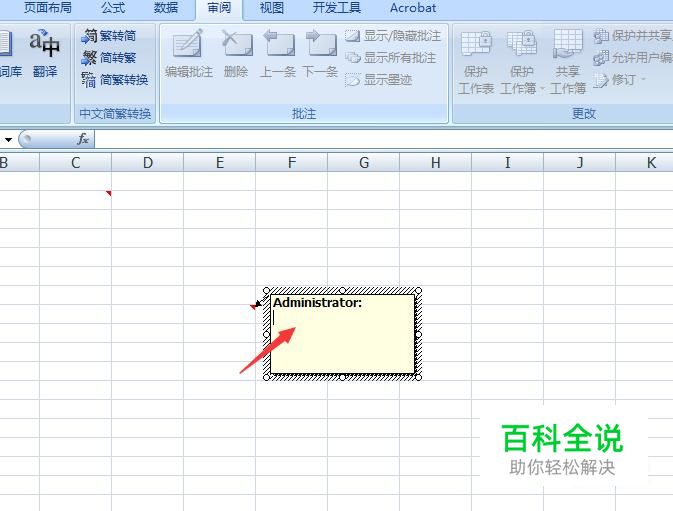673x511 pixels.
Task: Click the fx insert function button
Action: 83,139
